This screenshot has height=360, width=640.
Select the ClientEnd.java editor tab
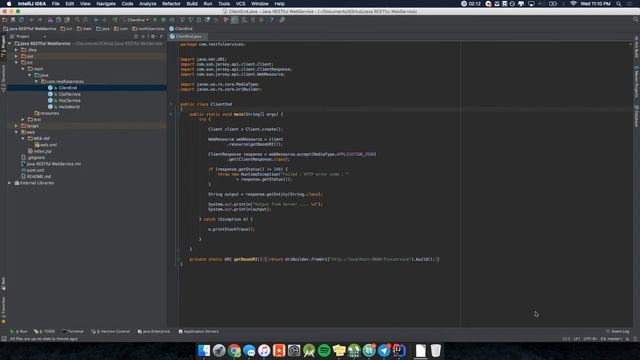[188, 36]
